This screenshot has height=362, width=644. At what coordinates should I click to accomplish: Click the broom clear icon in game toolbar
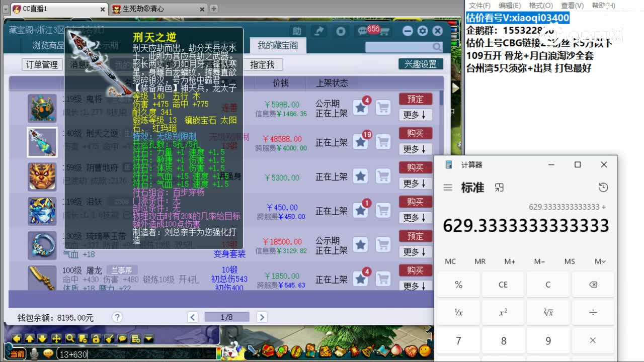(109, 338)
